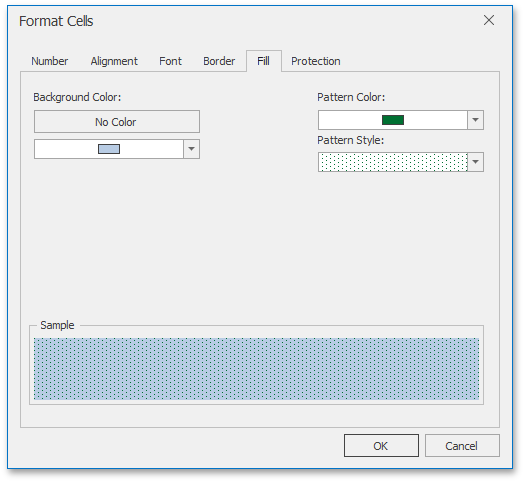Screen dimensions: 526x484
Task: Switch to the Number tab
Action: click(x=50, y=61)
